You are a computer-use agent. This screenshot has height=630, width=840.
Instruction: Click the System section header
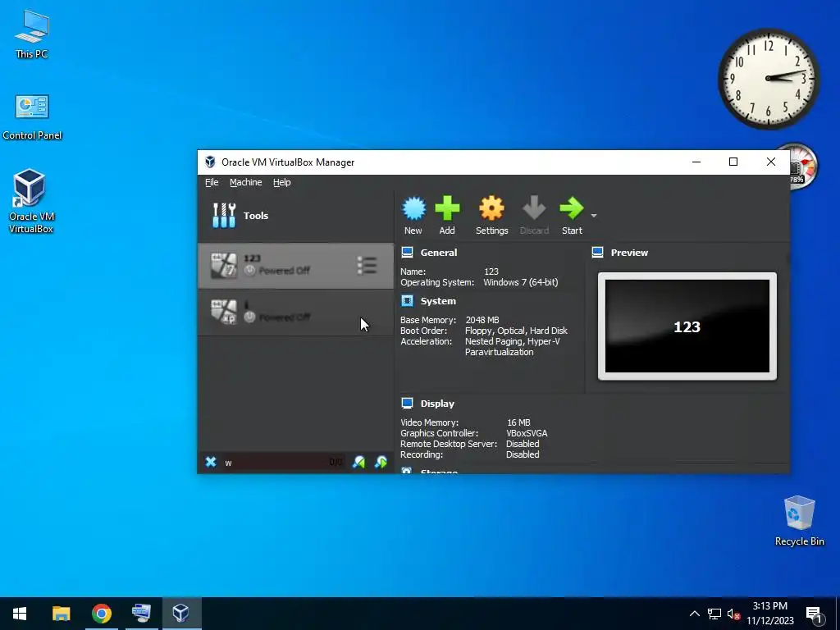pos(438,301)
